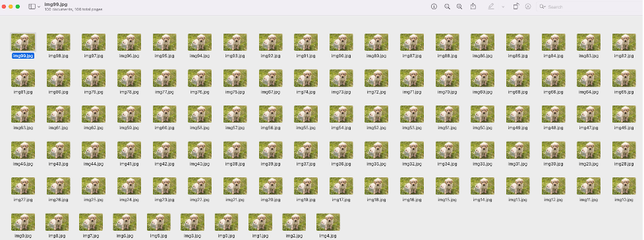Viewport: 644px width, 240px height.
Task: Select the img75.jpg file name label
Action: click(x=235, y=92)
